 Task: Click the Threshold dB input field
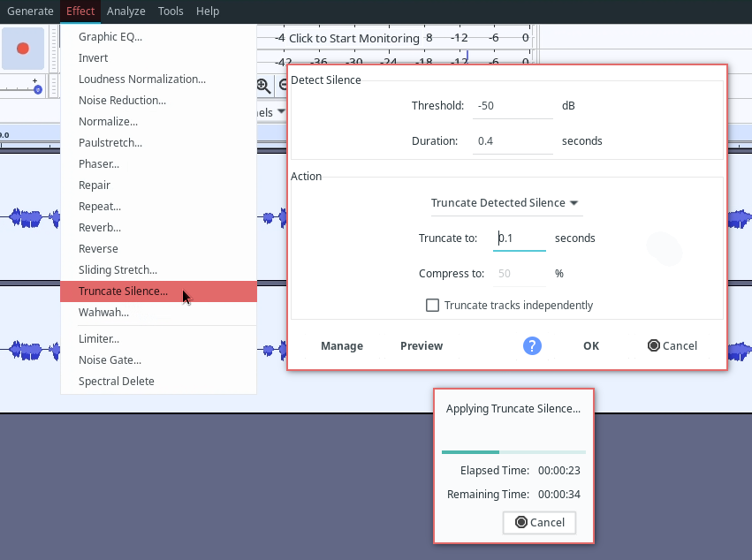(513, 106)
